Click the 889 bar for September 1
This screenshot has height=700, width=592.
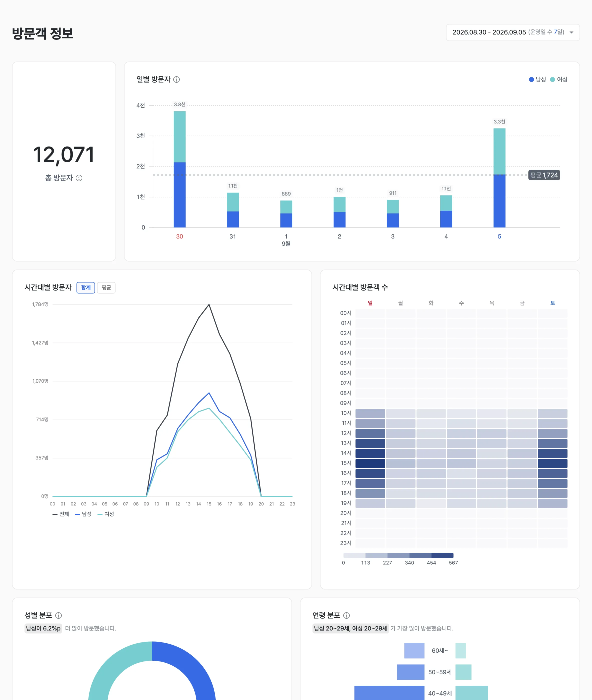(286, 214)
